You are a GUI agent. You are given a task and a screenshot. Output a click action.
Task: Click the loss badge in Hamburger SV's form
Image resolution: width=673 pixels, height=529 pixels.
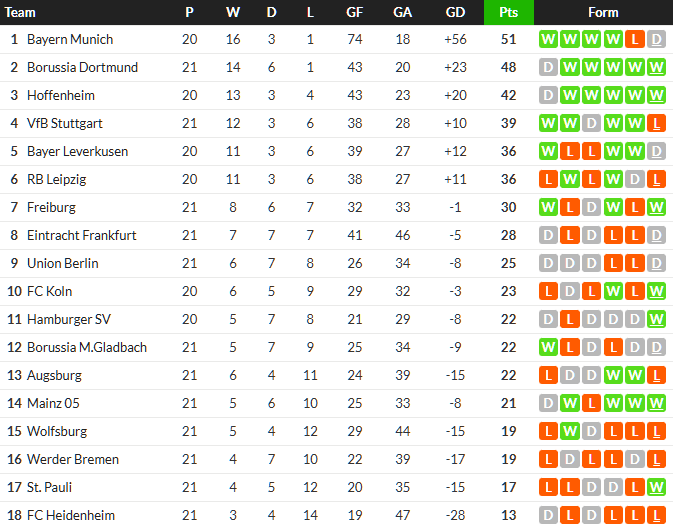tap(569, 319)
